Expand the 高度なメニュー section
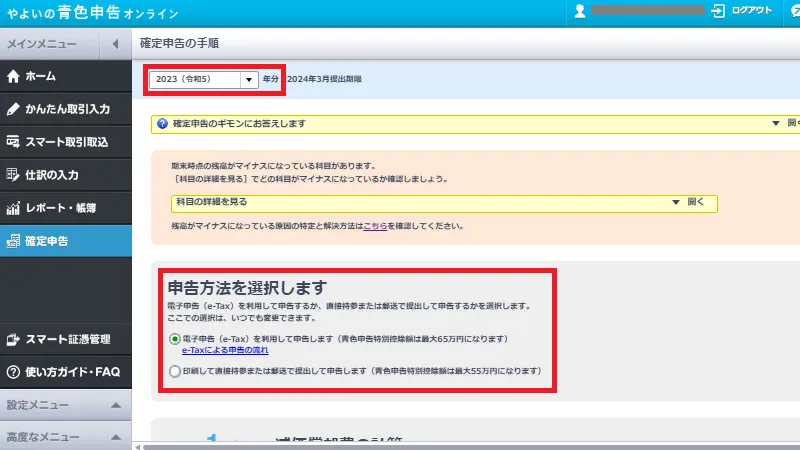The image size is (800, 450). pyautogui.click(x=66, y=437)
